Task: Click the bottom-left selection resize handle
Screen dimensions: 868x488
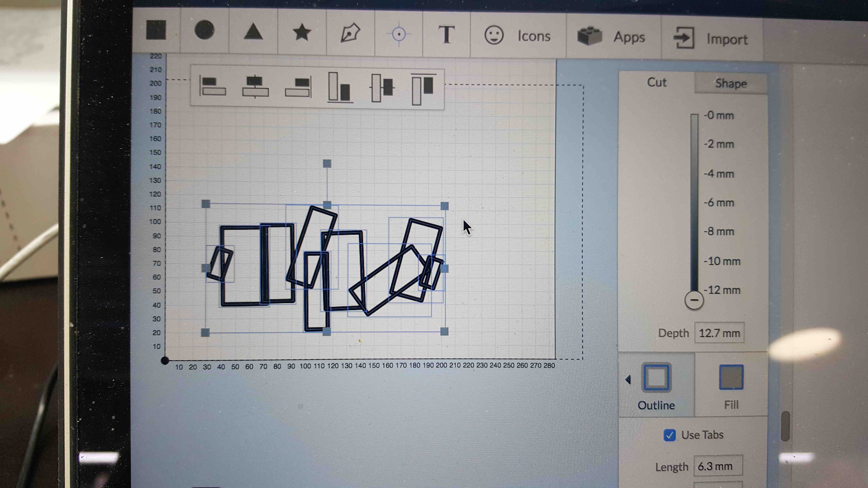Action: click(x=205, y=333)
